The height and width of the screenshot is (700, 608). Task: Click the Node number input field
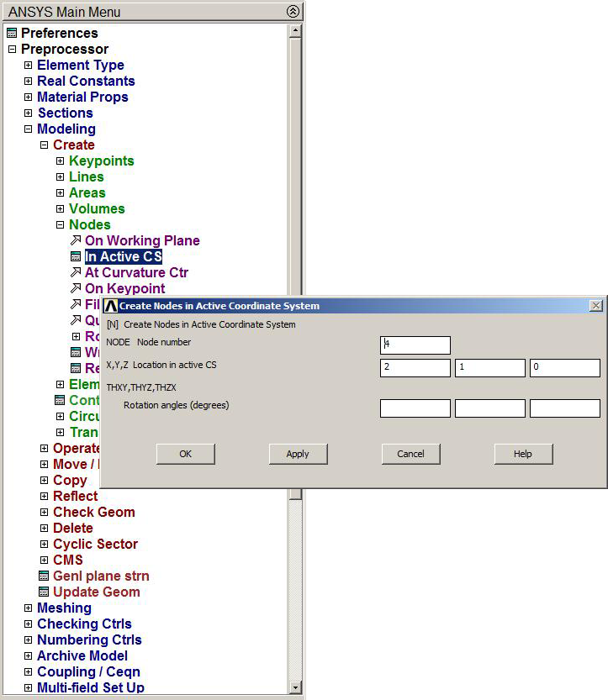[415, 345]
